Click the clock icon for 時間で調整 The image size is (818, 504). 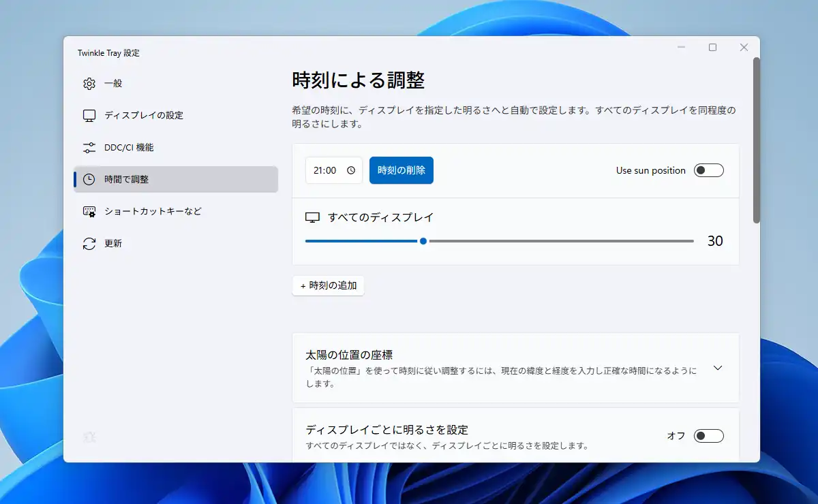click(x=89, y=180)
